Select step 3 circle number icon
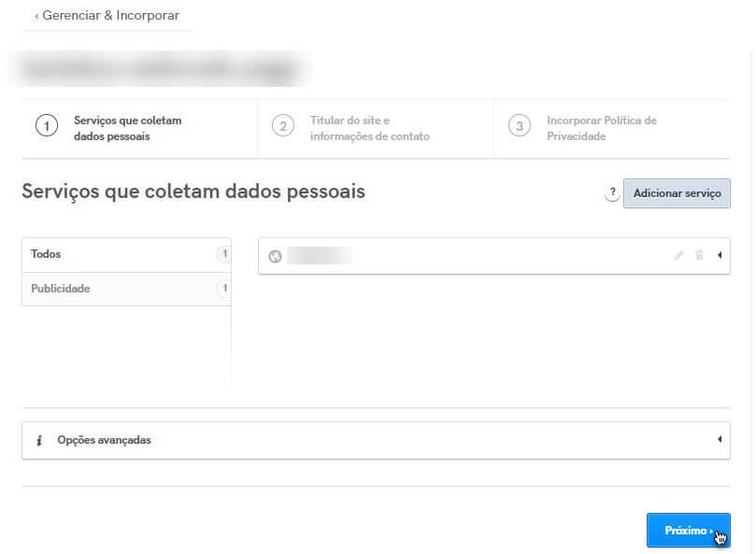 [520, 126]
